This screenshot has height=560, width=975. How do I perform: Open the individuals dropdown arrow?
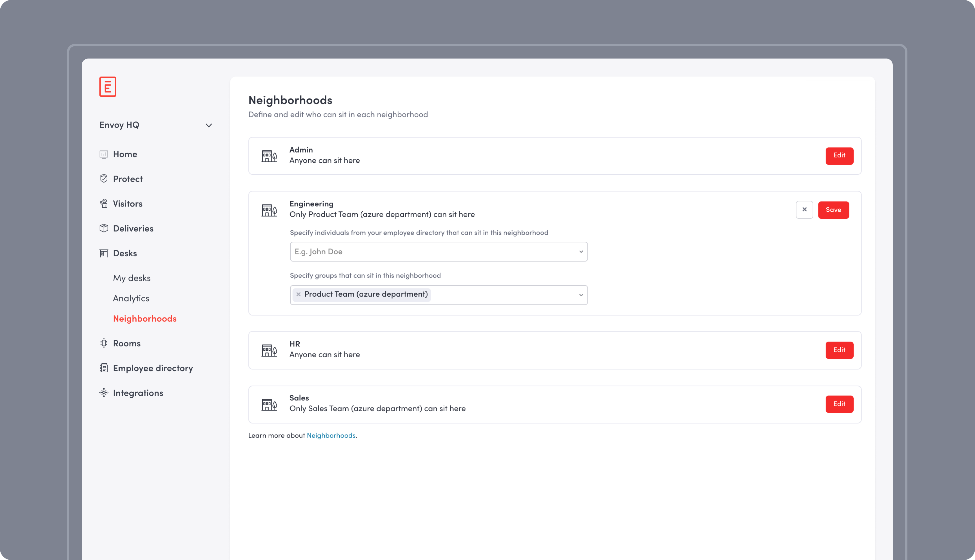click(x=580, y=252)
